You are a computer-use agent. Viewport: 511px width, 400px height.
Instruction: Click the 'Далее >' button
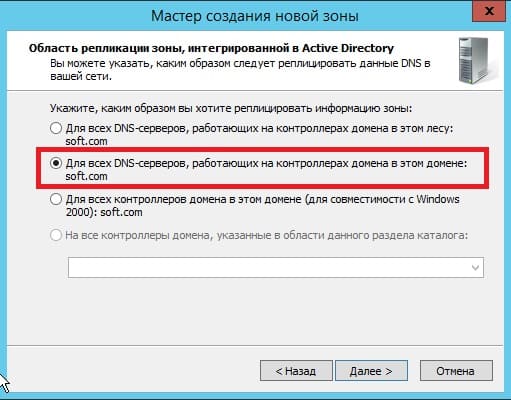pos(371,371)
